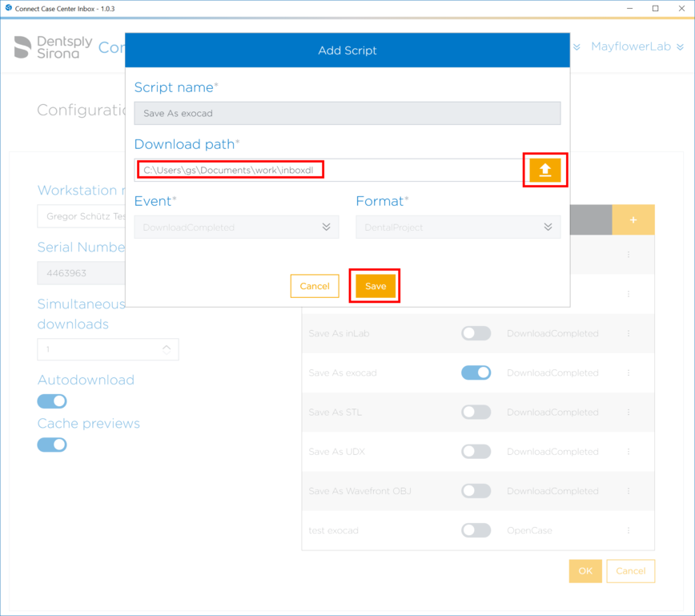Click the Serial Number field 4463963
This screenshot has height=616, width=695.
[x=81, y=272]
